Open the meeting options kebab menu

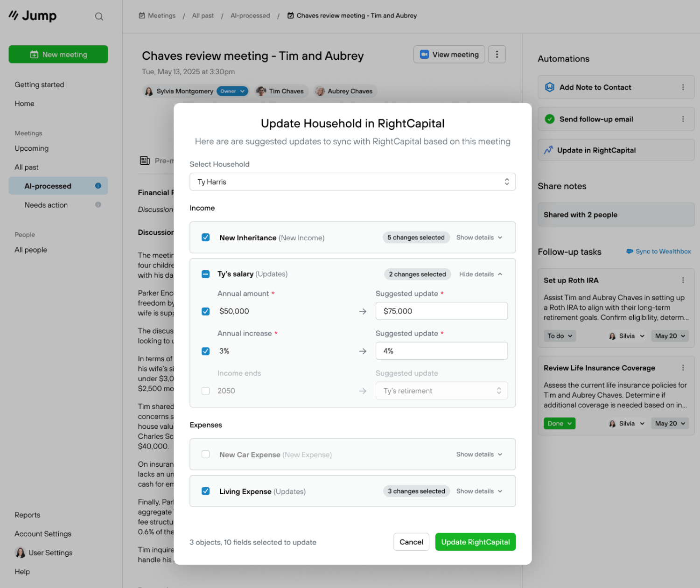click(497, 55)
